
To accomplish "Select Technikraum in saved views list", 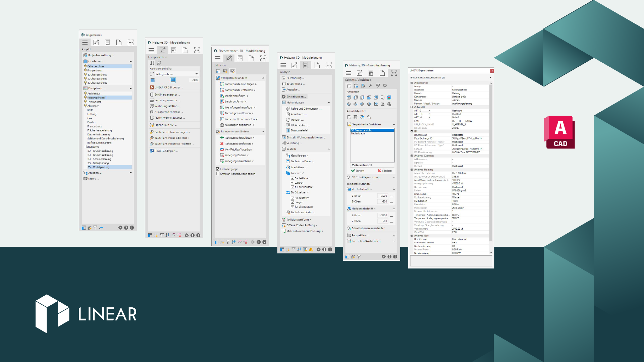I will 358,133.
